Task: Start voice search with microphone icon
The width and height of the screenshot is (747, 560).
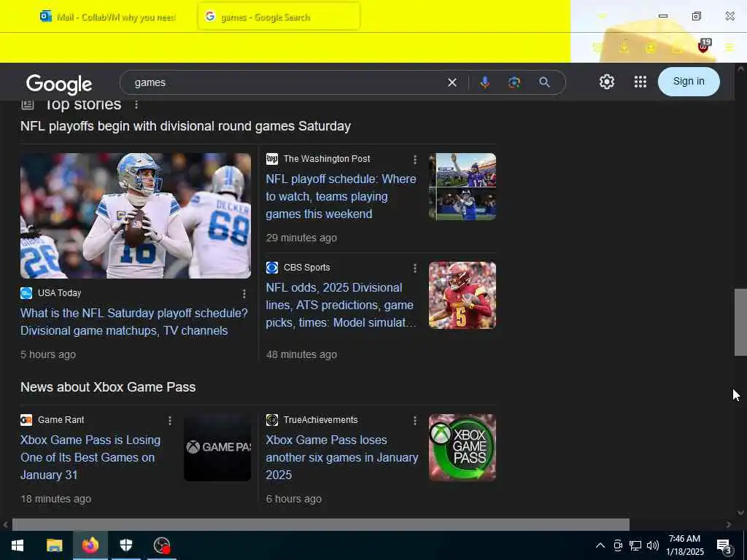Action: point(485,82)
